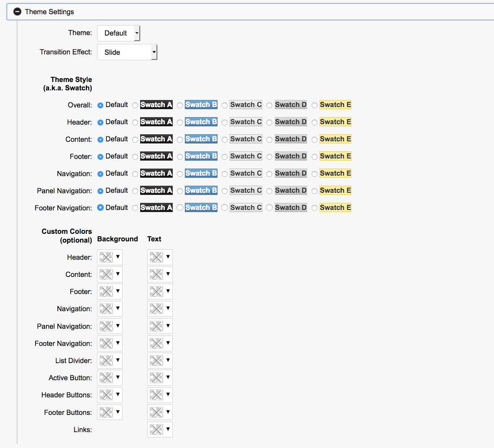Collapse the Theme Settings section
Screen dimensions: 494x448
coord(17,12)
